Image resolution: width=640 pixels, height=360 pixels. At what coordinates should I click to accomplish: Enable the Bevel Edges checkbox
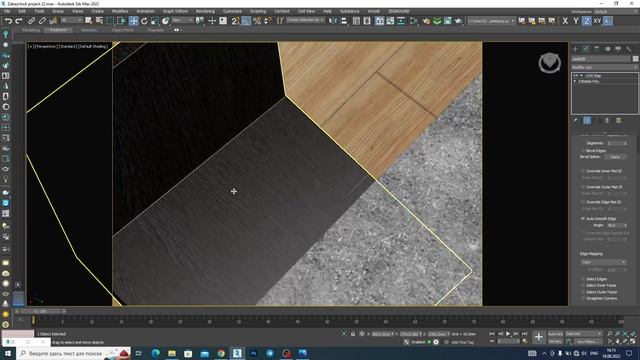[x=583, y=151]
